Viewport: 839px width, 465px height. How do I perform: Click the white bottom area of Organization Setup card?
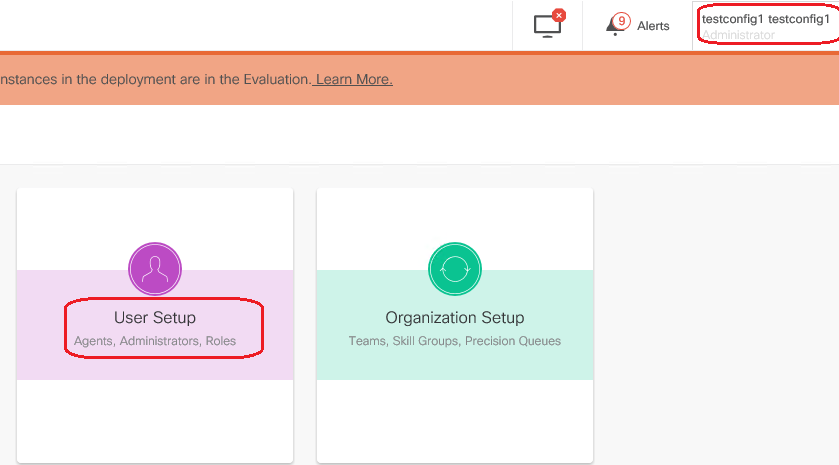click(x=455, y=421)
